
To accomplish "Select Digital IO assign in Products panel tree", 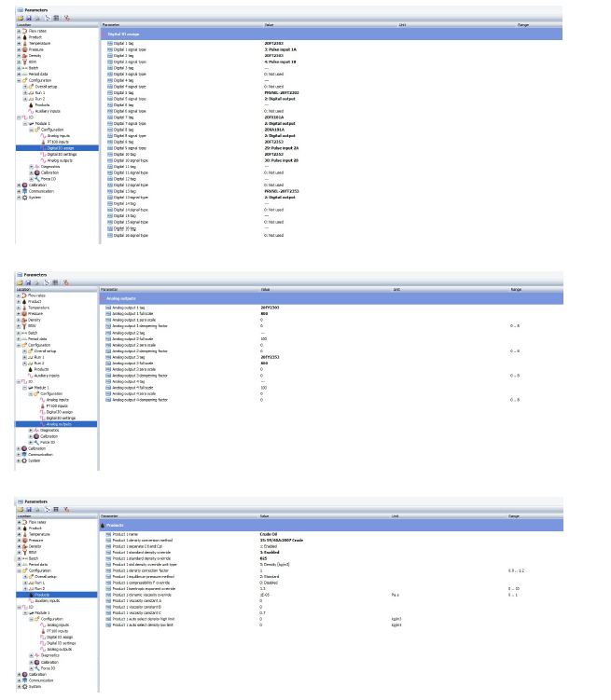I will pos(60,637).
